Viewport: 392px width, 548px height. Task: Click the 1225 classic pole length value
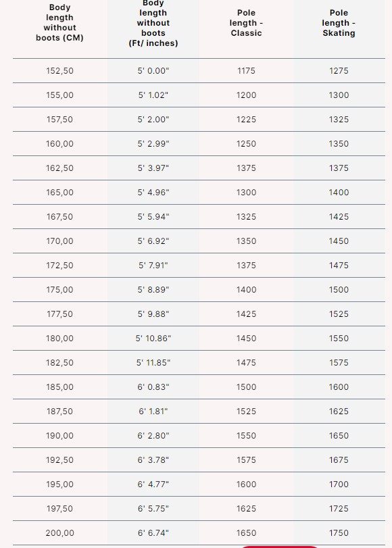pyautogui.click(x=246, y=120)
